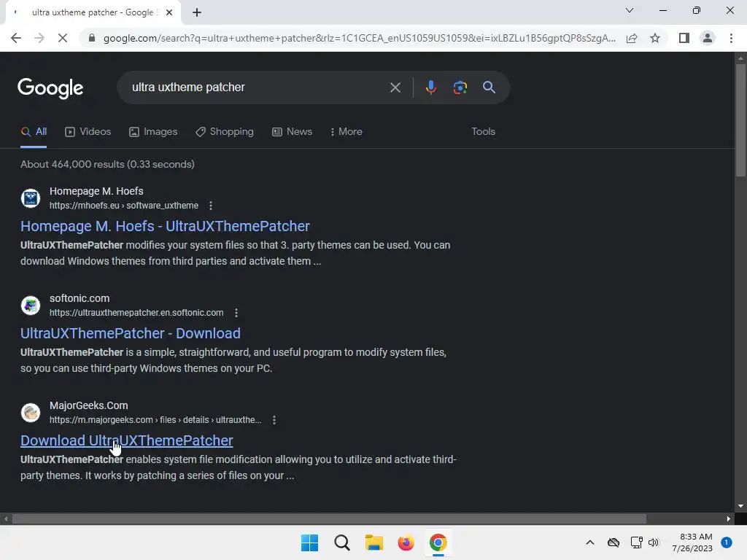Open the Windows Start menu
This screenshot has width=747, height=560.
[x=309, y=542]
